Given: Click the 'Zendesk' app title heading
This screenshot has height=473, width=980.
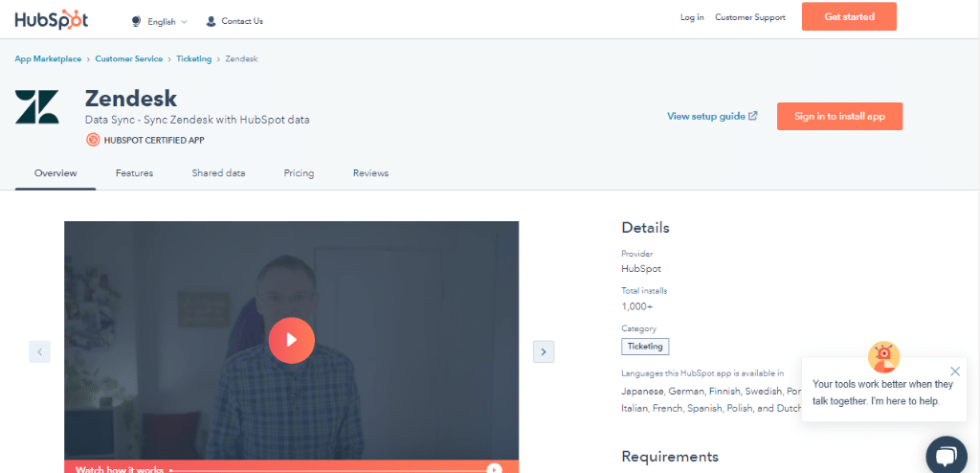Looking at the screenshot, I should (x=131, y=99).
